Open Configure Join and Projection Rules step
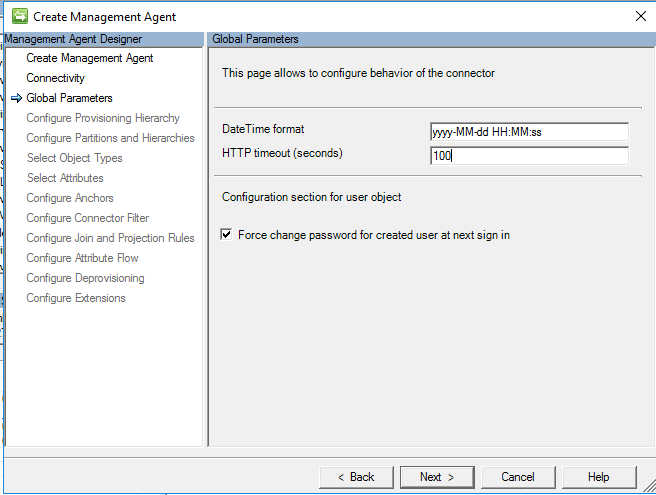Image resolution: width=656 pixels, height=495 pixels. point(110,238)
